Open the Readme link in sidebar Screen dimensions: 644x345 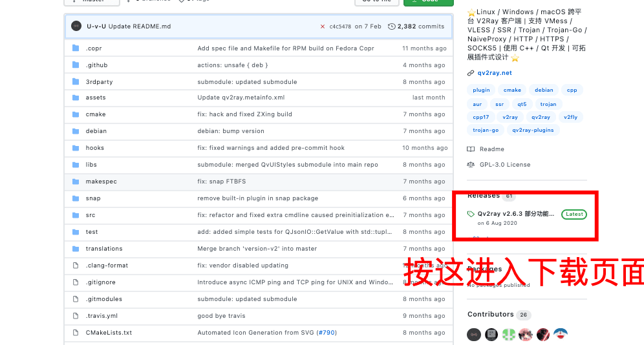pos(491,149)
